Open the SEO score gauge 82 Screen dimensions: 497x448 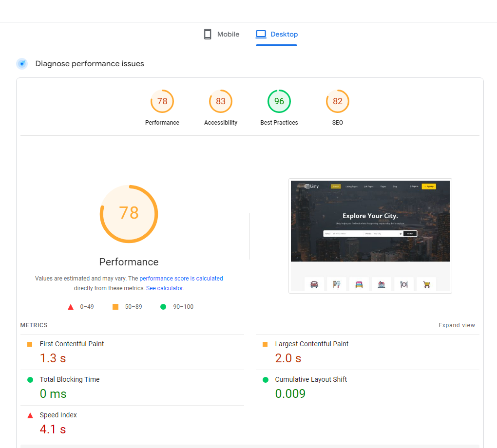tap(337, 101)
